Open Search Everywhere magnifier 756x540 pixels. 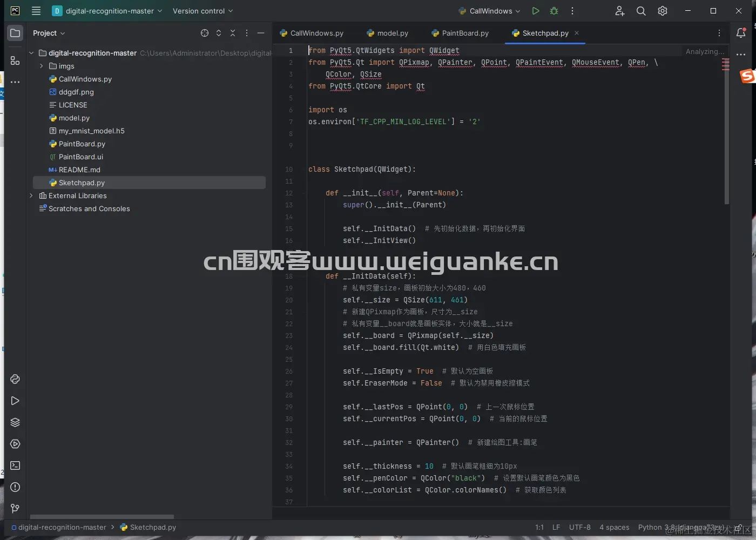pos(641,11)
